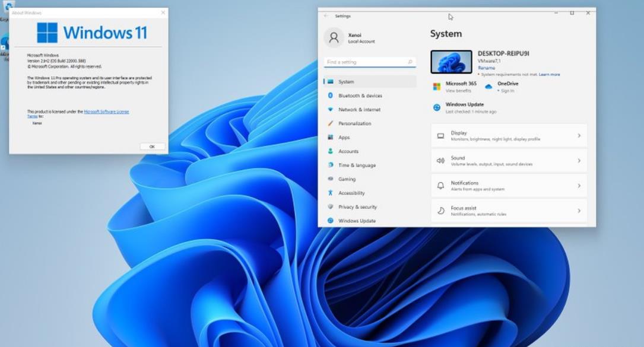
Task: Click the Network & internet wifi icon
Action: point(331,110)
